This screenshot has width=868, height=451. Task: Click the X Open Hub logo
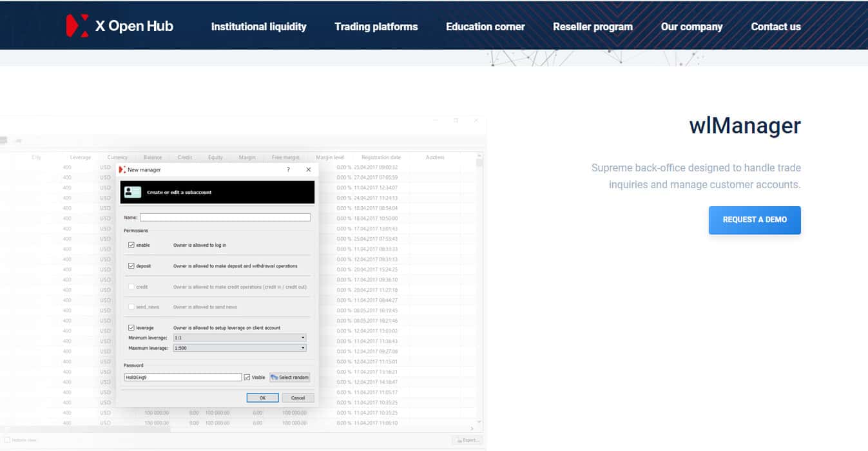(120, 26)
